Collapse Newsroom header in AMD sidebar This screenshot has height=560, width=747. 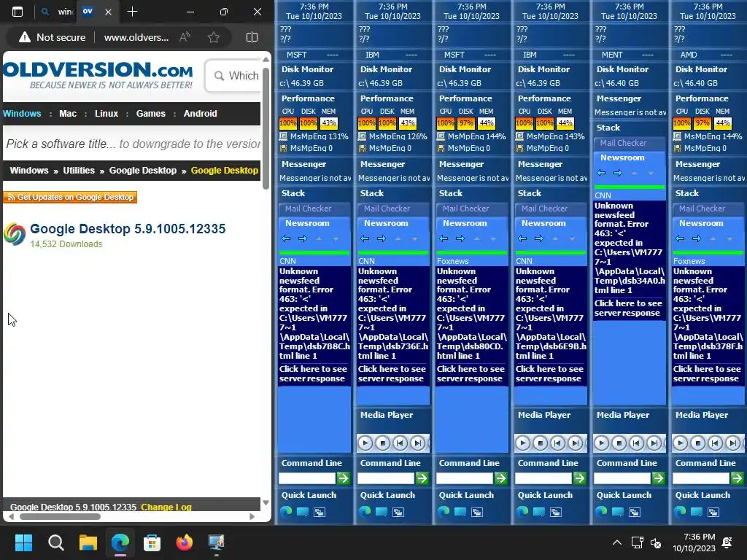pos(701,223)
